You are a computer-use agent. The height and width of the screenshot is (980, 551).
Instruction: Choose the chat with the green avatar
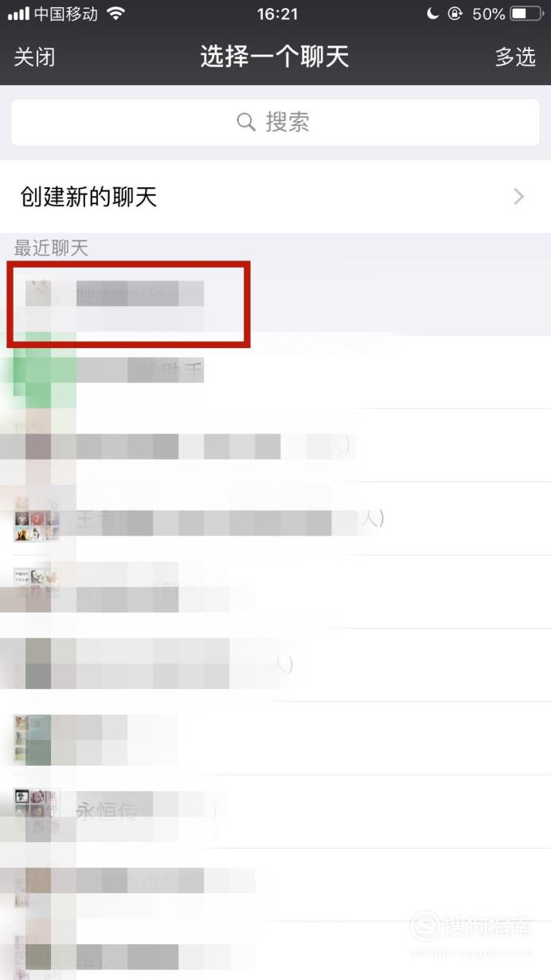click(x=275, y=372)
